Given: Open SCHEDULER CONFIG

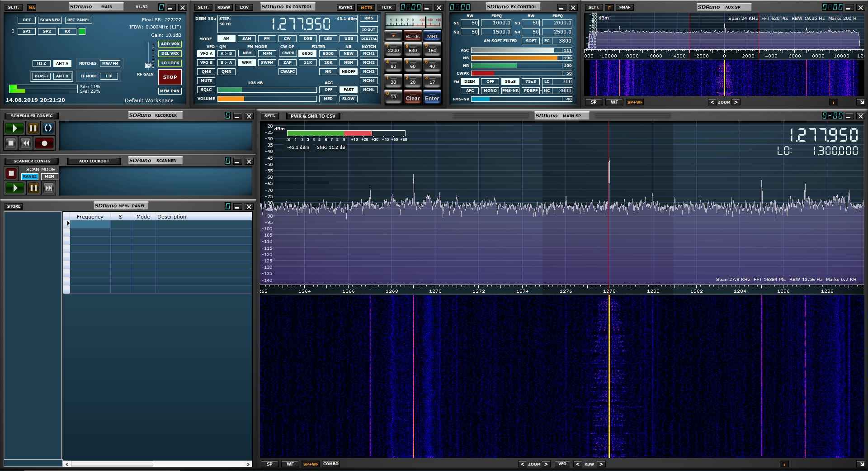Looking at the screenshot, I should coord(32,116).
